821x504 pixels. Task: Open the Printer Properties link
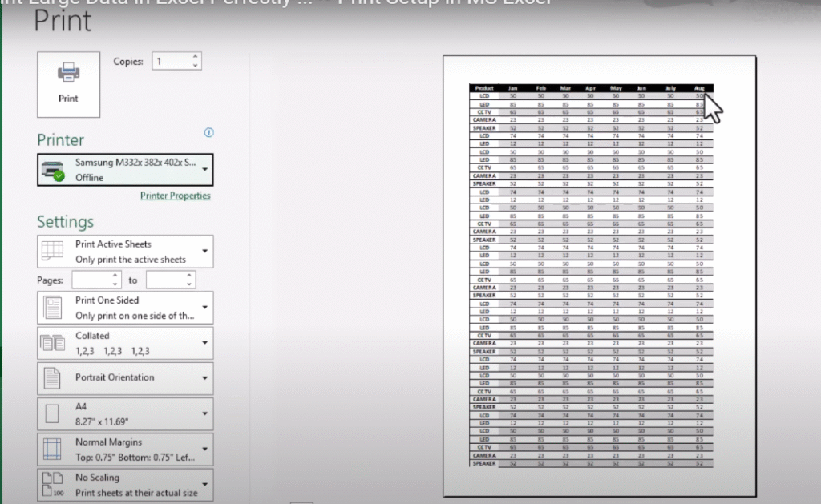pos(175,196)
